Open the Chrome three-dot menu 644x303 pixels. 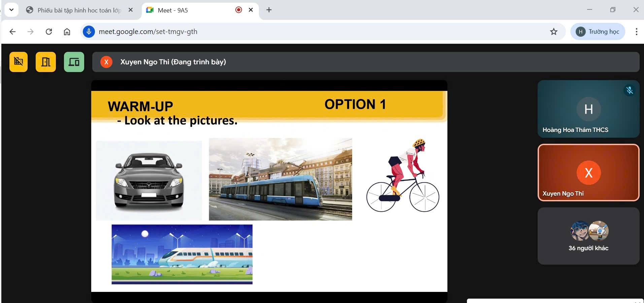coord(636,32)
